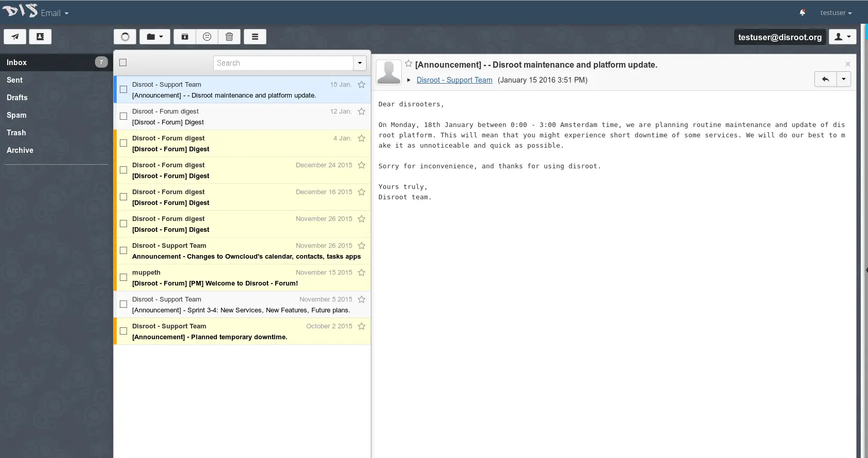
Task: Star the Owncloud changes announcement message
Action: click(x=361, y=246)
